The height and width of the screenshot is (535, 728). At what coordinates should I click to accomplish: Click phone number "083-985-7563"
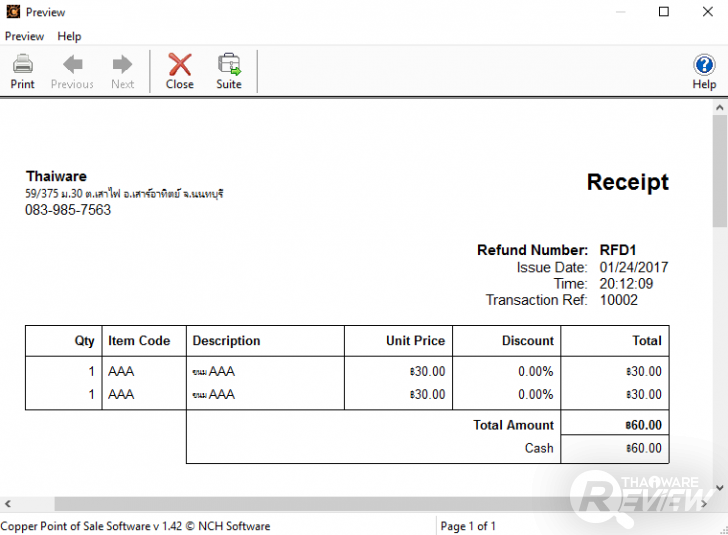point(68,210)
